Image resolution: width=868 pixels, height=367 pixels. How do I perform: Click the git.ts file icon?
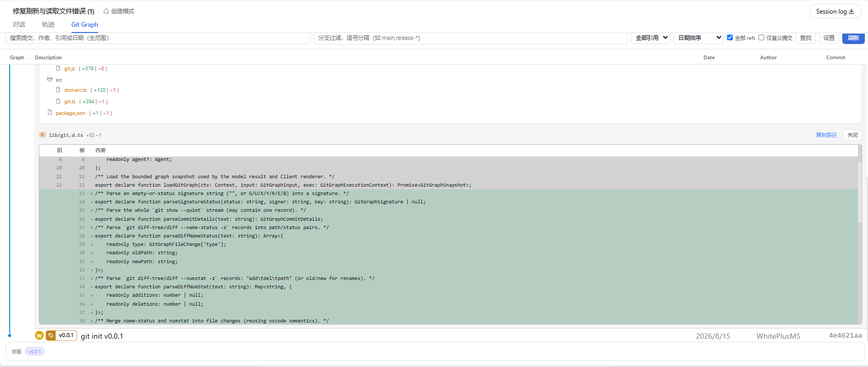[x=58, y=101]
